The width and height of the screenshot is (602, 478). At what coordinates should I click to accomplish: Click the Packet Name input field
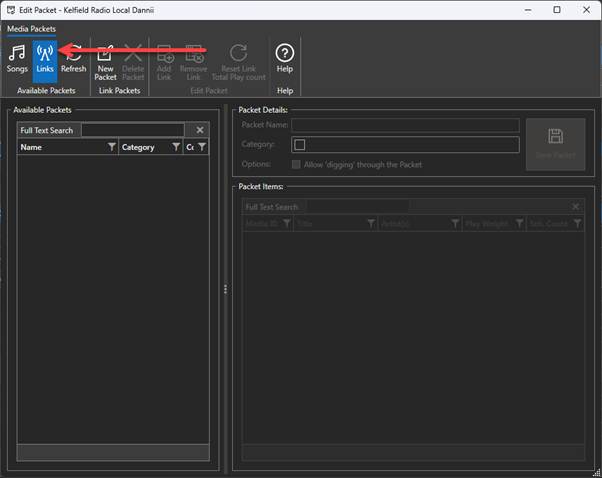[x=405, y=125]
